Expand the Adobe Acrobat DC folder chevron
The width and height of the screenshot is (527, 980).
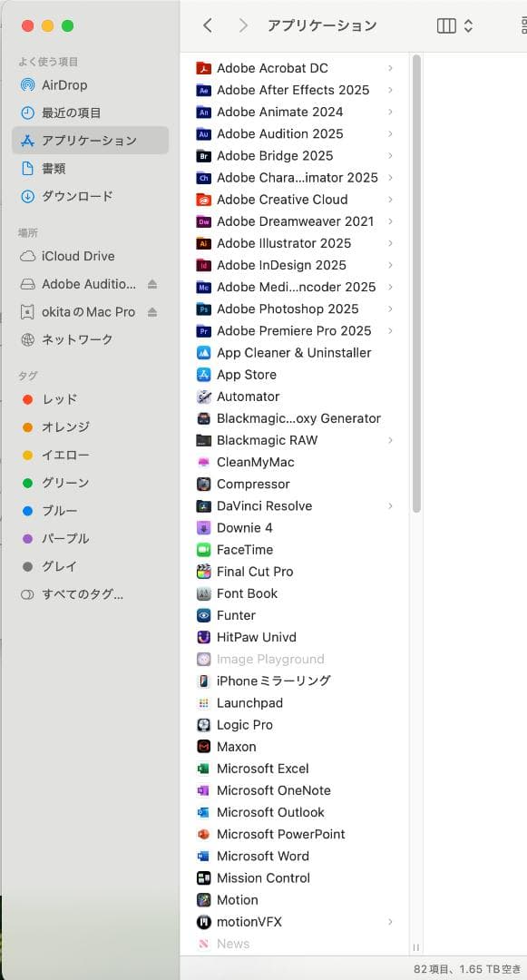click(x=390, y=68)
